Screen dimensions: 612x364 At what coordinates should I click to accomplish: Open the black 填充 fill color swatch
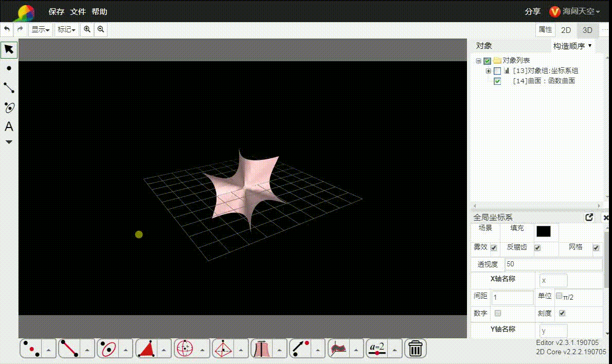[543, 231]
